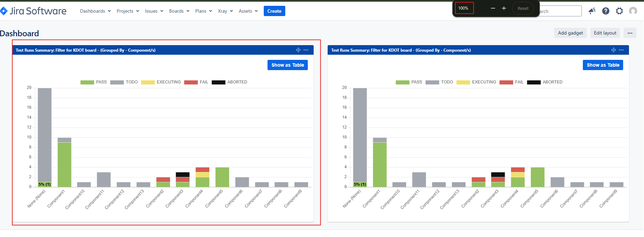Expand the Boards dropdown menu
Viewport: 644px width, 237px height.
(x=179, y=11)
